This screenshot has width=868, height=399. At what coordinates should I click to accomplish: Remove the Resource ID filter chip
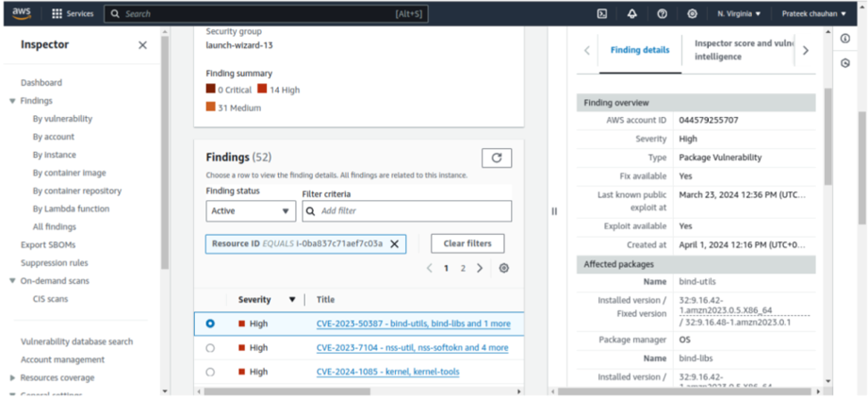(x=395, y=243)
